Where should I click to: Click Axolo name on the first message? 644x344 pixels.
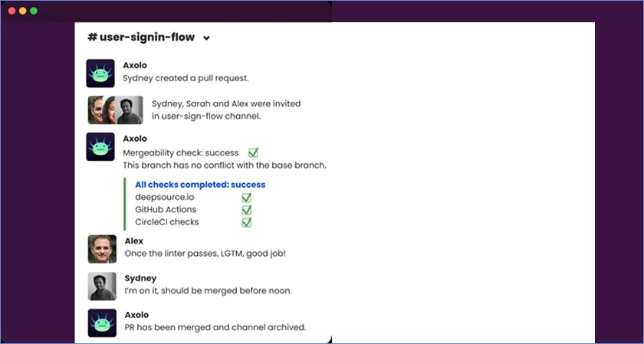(135, 65)
